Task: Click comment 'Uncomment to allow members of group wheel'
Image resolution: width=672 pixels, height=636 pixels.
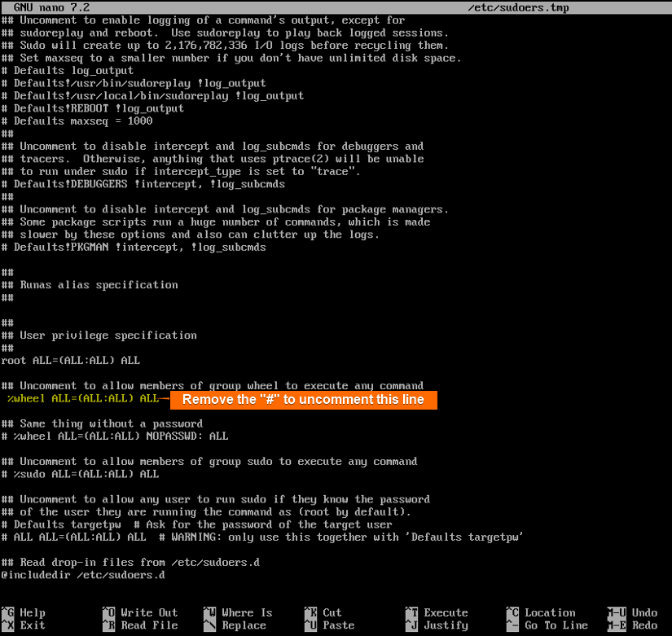Action: [x=213, y=385]
